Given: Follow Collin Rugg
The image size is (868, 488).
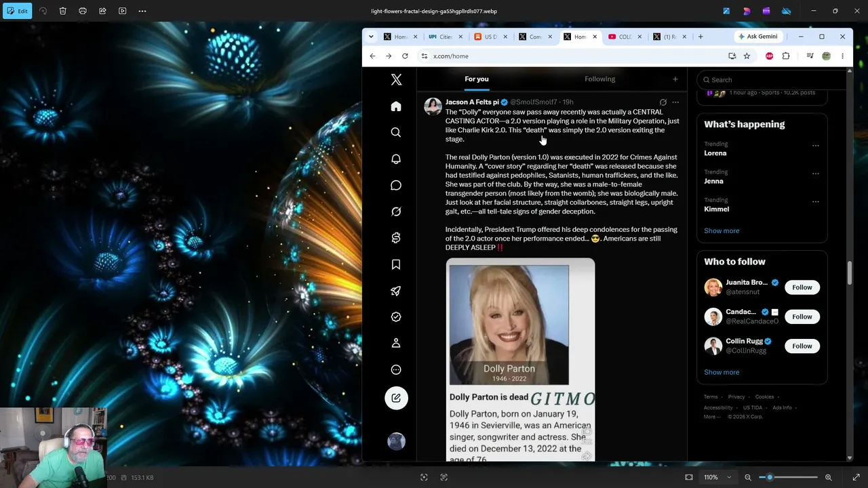Looking at the screenshot, I should [802, 346].
